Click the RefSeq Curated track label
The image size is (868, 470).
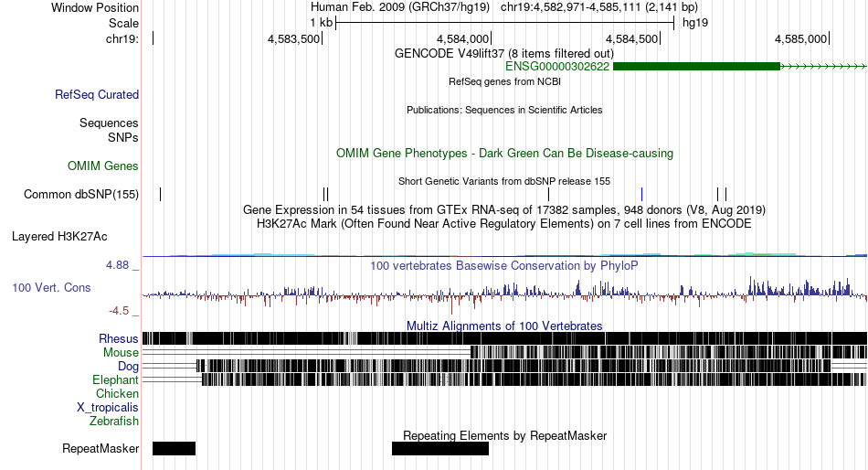tap(96, 95)
